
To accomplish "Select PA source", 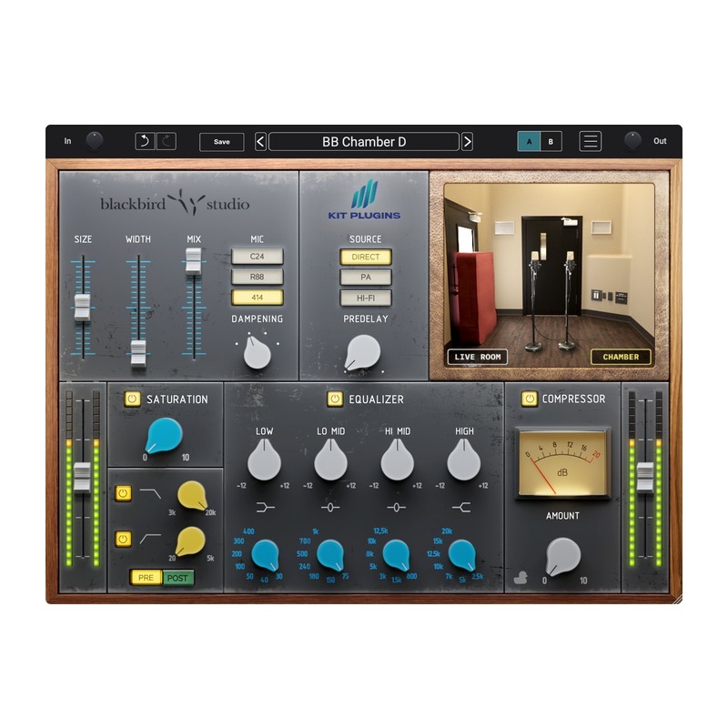I will pos(366,278).
